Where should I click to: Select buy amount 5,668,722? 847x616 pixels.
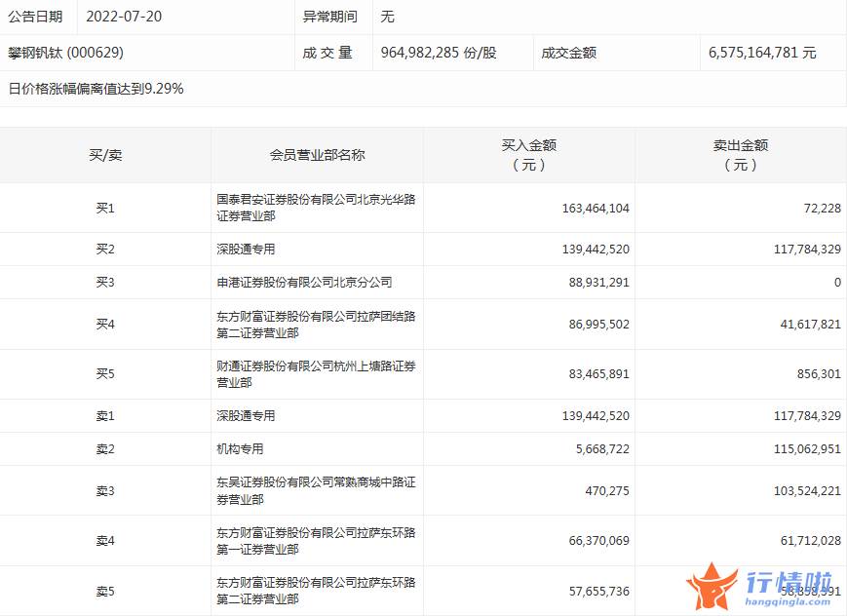pyautogui.click(x=602, y=449)
